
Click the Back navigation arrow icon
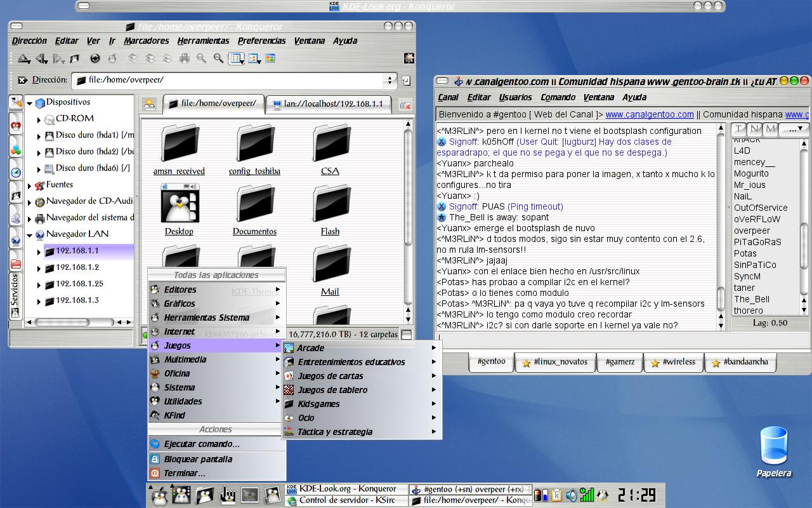41,58
